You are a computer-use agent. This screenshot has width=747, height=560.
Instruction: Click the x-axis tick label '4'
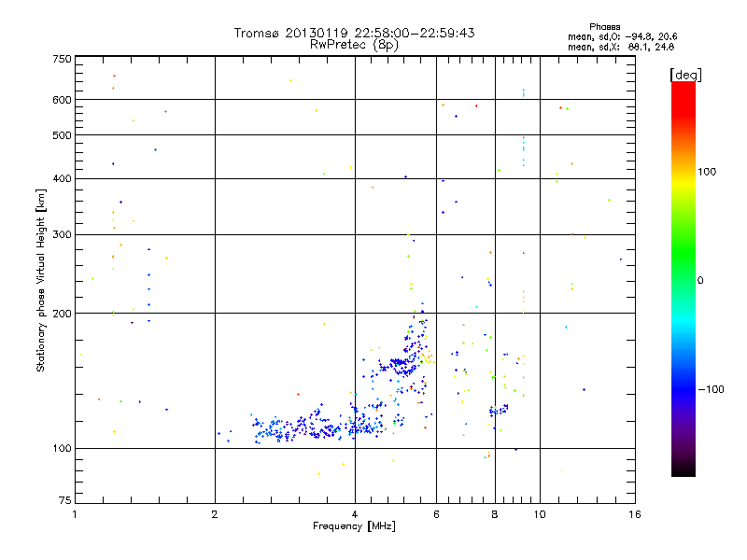[x=355, y=514]
